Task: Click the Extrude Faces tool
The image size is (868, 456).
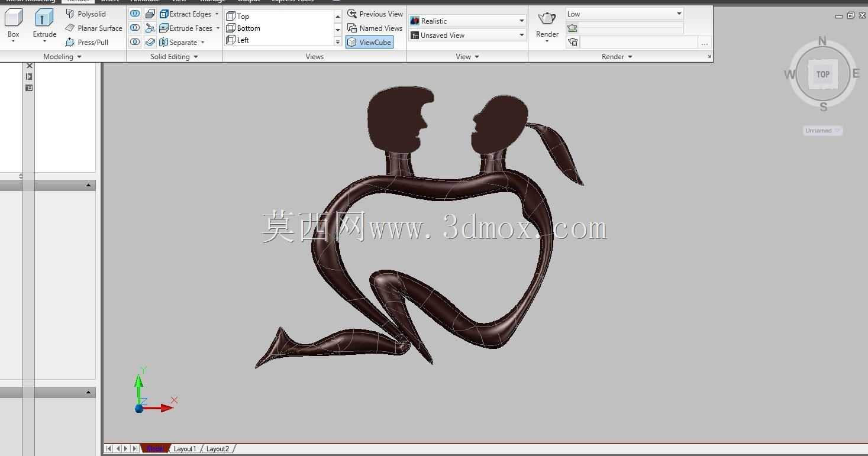Action: [186, 28]
